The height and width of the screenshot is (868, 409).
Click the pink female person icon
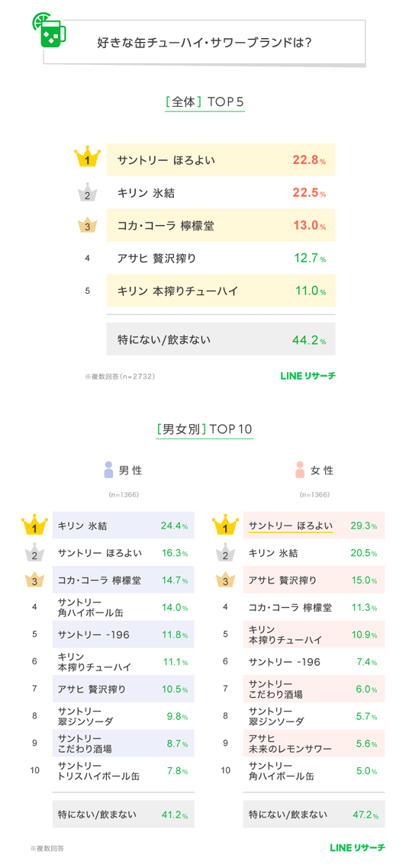(x=300, y=470)
